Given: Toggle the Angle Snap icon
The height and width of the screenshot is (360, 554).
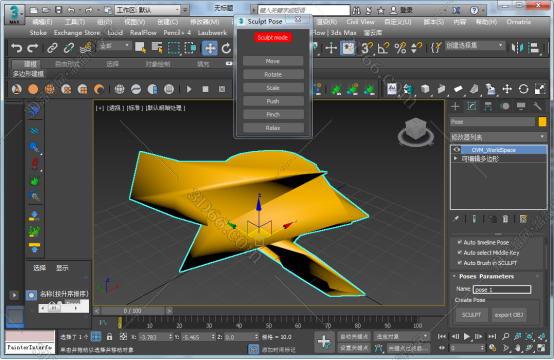Looking at the screenshot, I should tap(383, 48).
